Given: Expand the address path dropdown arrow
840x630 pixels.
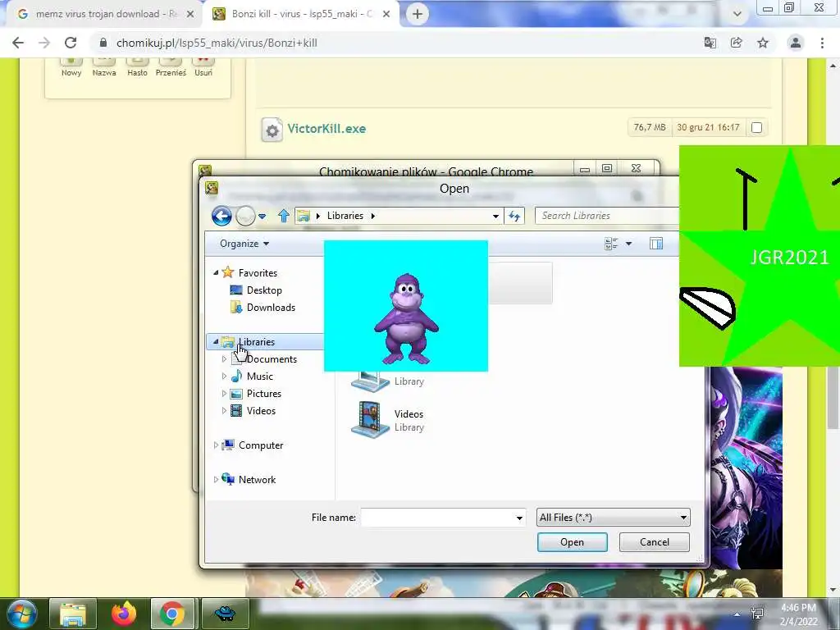Looking at the screenshot, I should click(x=495, y=216).
